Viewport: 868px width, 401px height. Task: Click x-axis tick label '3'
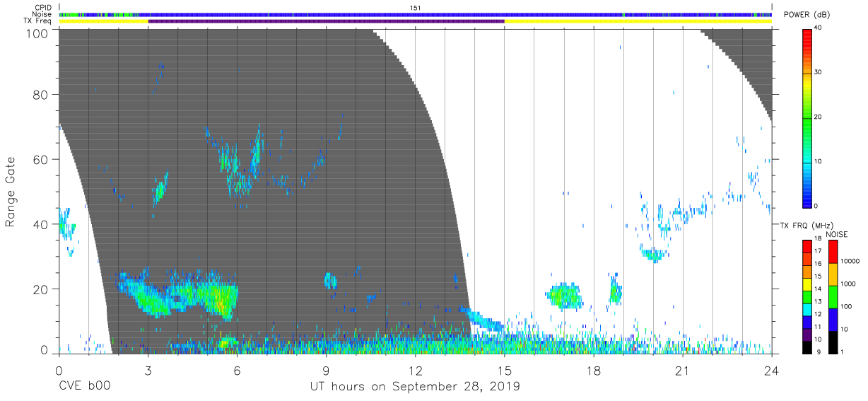(148, 370)
